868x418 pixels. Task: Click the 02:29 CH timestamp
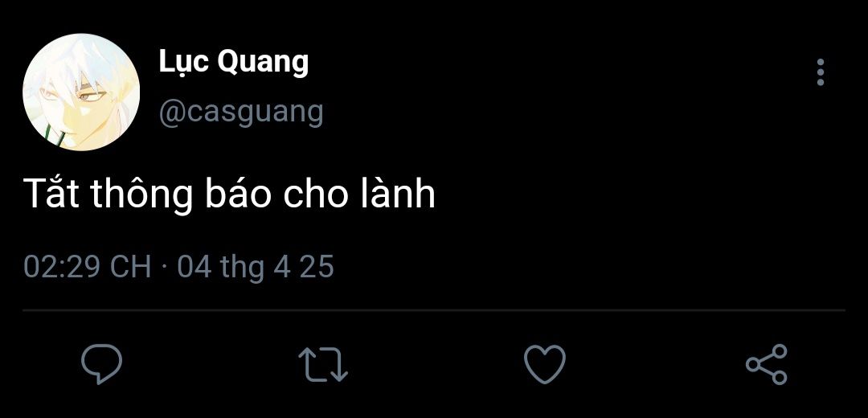tap(88, 267)
